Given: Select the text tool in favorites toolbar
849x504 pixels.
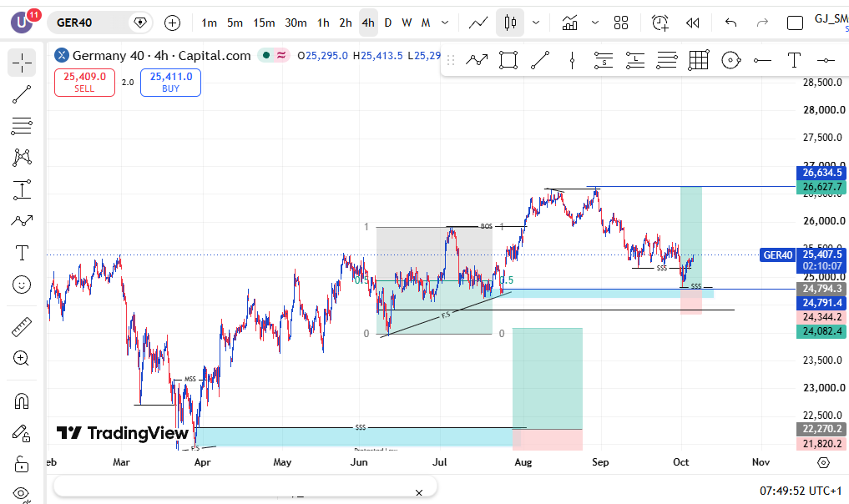Looking at the screenshot, I should pyautogui.click(x=794, y=60).
